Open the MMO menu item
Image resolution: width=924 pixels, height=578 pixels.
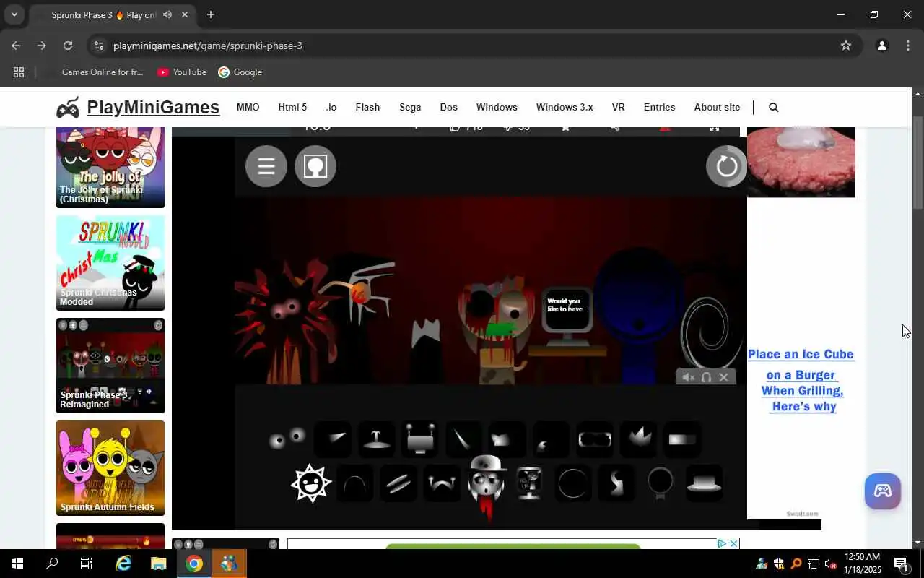click(248, 107)
